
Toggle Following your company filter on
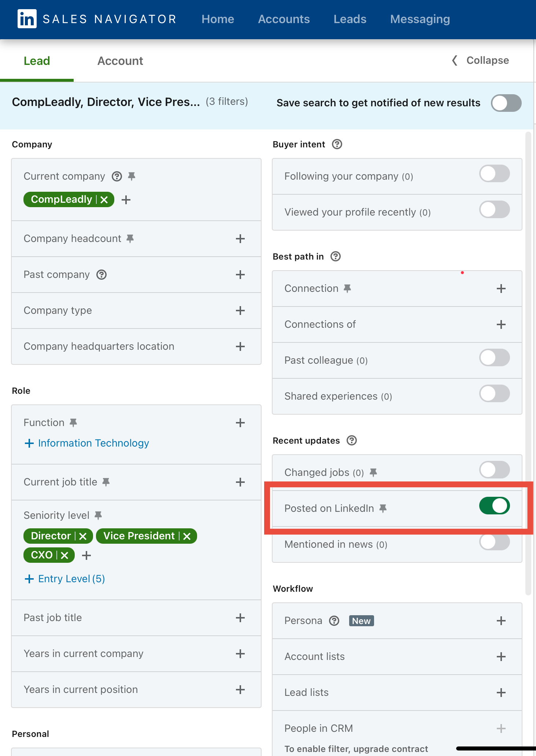(494, 174)
